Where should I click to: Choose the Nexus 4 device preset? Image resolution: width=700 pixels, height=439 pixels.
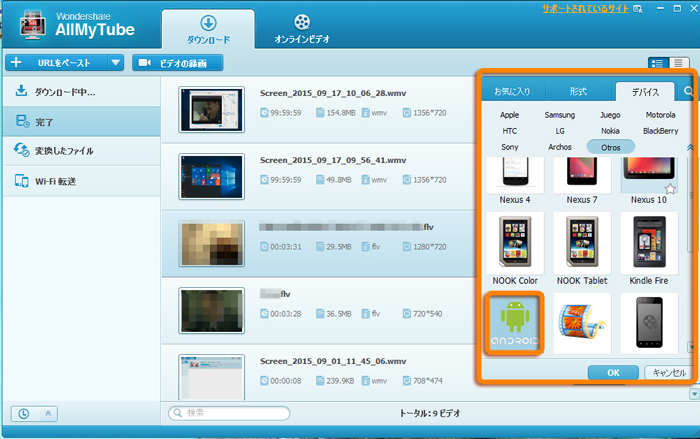(x=515, y=181)
